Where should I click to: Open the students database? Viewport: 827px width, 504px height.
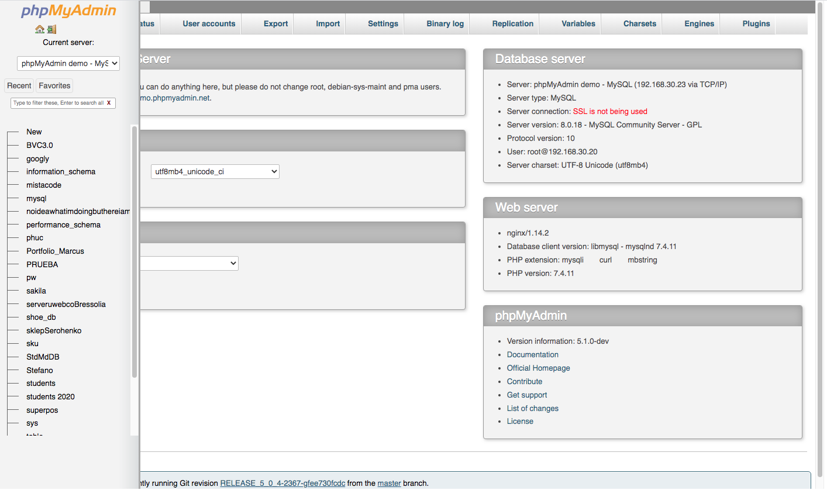point(40,383)
